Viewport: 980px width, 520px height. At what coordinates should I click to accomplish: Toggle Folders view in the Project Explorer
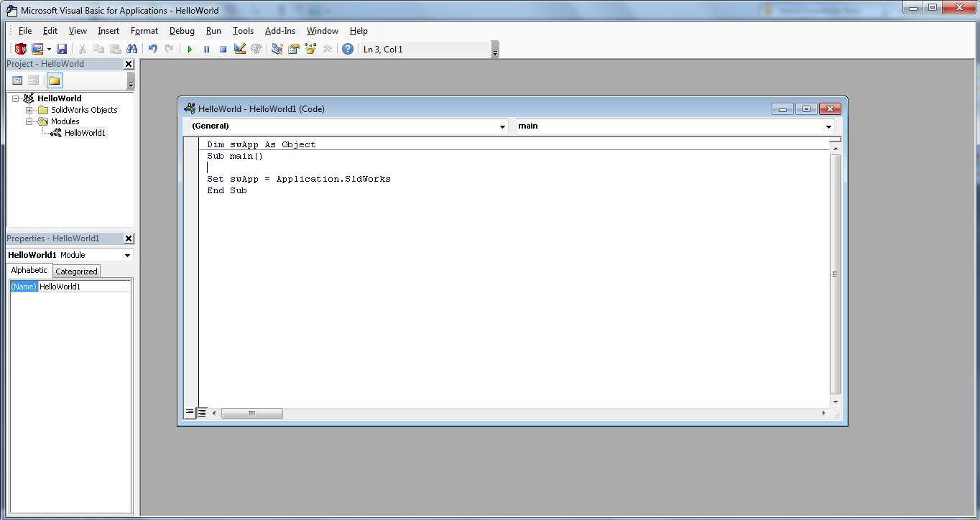click(54, 80)
